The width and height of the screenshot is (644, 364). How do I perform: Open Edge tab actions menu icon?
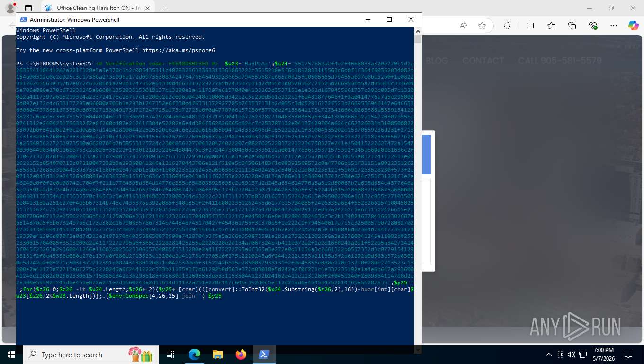click(x=28, y=8)
